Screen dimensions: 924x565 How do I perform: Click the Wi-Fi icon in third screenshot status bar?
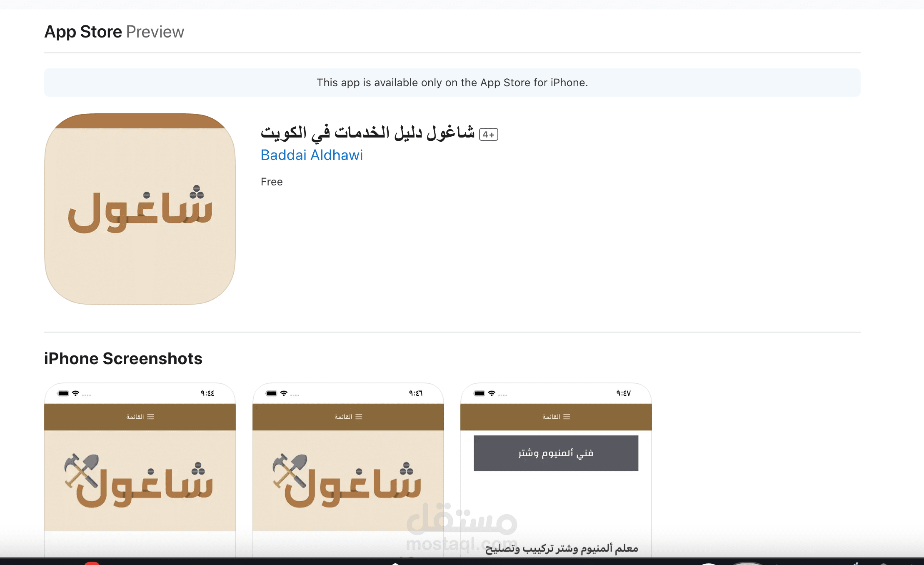tap(492, 393)
